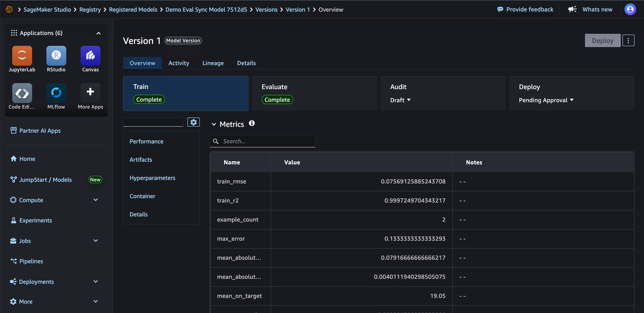Viewport: 644px width, 313px height.
Task: Open the JupyterLab application
Action: [22, 56]
